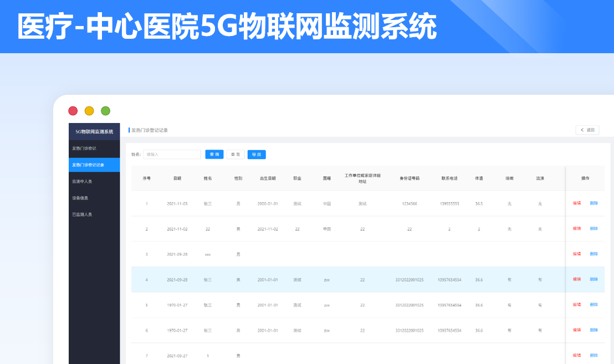Click the temperature cell 36.5
This screenshot has width=614, height=364.
[479, 203]
